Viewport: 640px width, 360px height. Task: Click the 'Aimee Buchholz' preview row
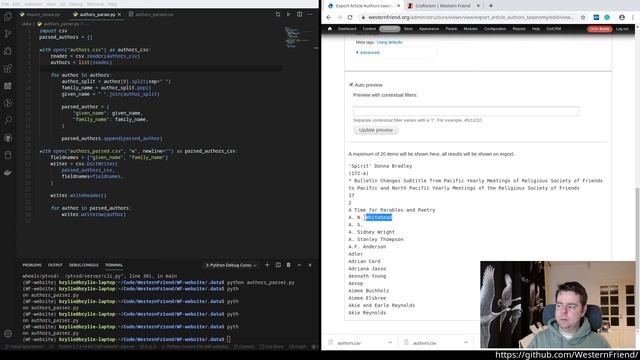pos(369,291)
